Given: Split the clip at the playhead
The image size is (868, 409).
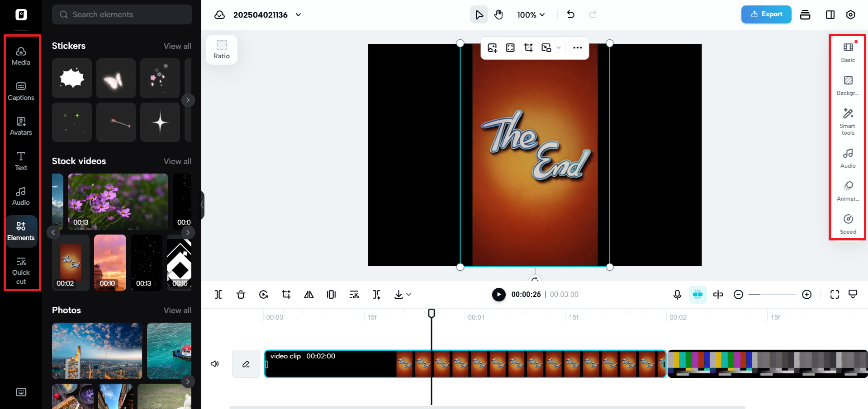Looking at the screenshot, I should (218, 294).
